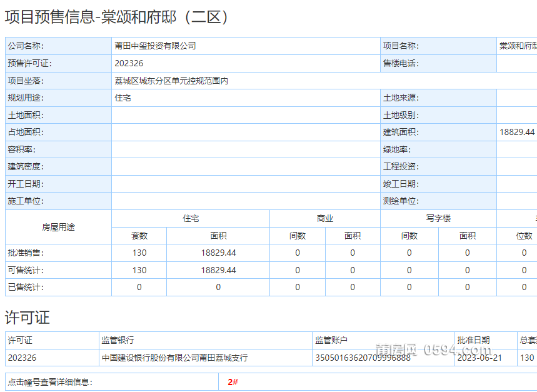Click the 规划用途 label cell
This screenshot has height=392, width=537.
point(58,98)
